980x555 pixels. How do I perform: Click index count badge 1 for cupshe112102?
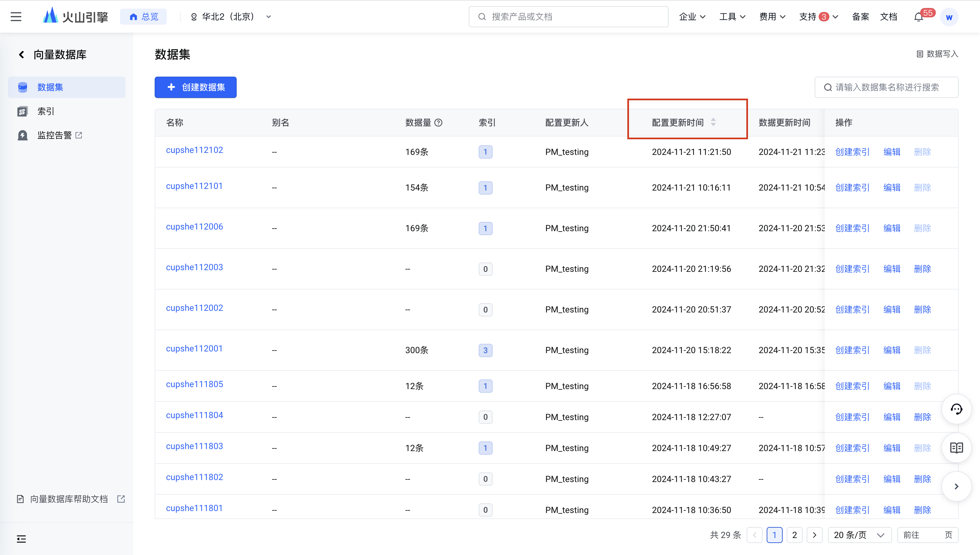coord(485,152)
